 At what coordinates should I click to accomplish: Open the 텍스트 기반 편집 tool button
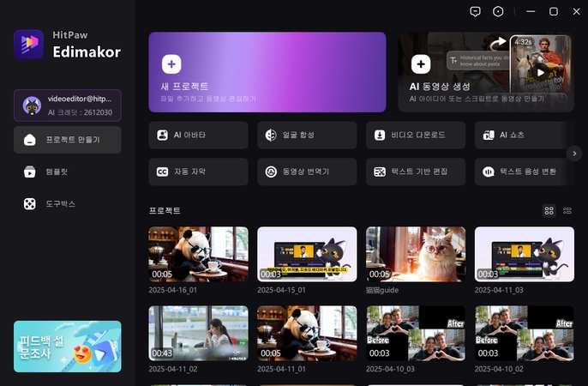(x=416, y=172)
